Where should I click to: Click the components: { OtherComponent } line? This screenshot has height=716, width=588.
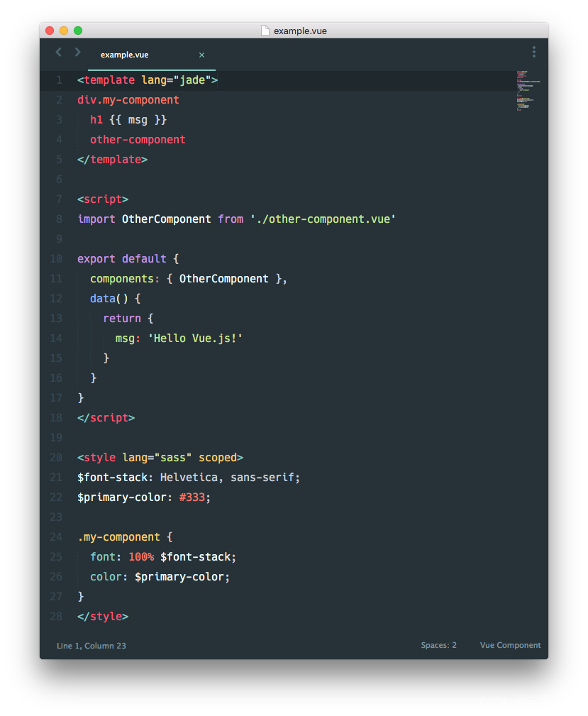tap(189, 279)
